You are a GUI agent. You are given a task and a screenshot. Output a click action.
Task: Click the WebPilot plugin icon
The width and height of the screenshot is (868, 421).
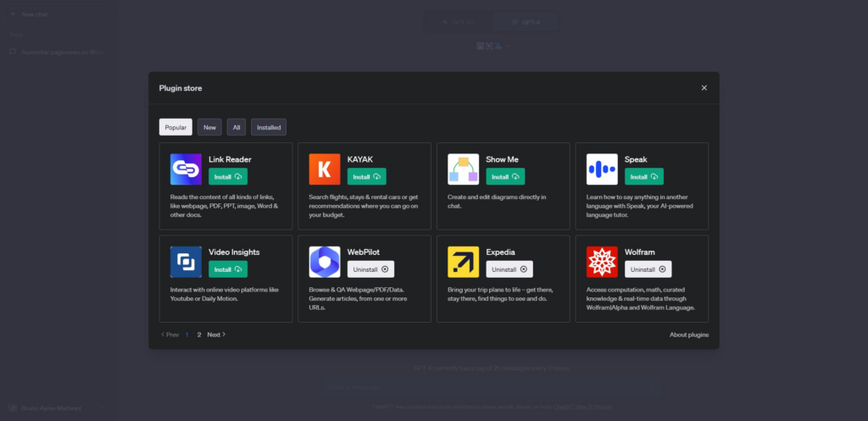pyautogui.click(x=324, y=262)
